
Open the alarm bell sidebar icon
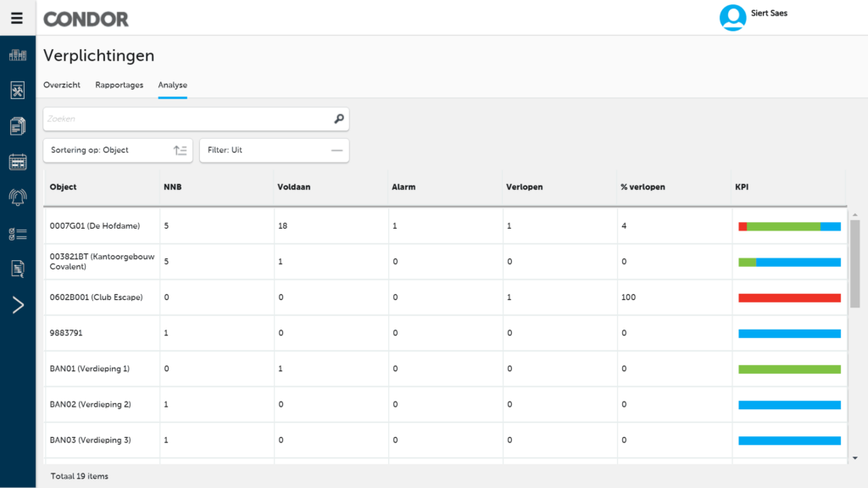18,197
